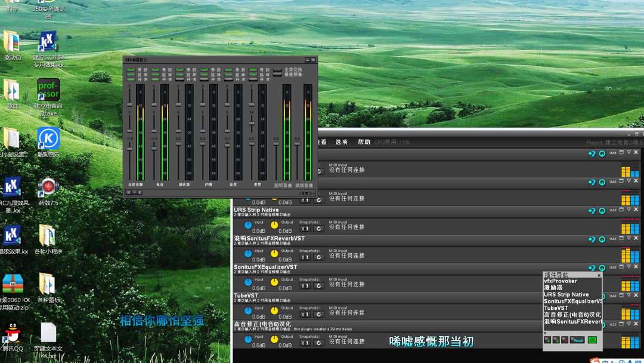The image size is (644, 363).
Task: Click the Snapshots camera icon on URS Strip Native rack
Action: tap(305, 227)
